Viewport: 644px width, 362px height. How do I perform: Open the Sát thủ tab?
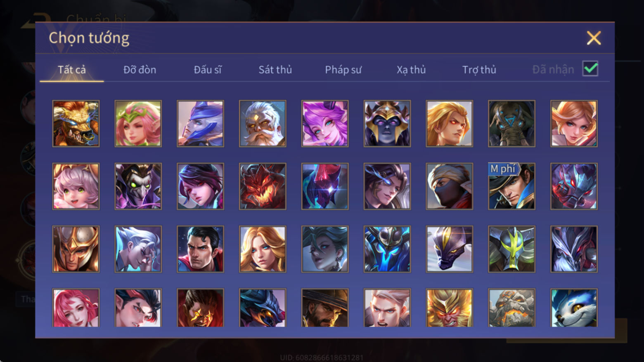click(275, 70)
